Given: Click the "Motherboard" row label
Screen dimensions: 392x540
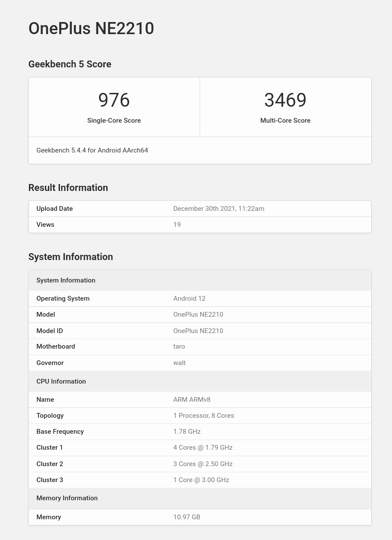Looking at the screenshot, I should [x=56, y=346].
